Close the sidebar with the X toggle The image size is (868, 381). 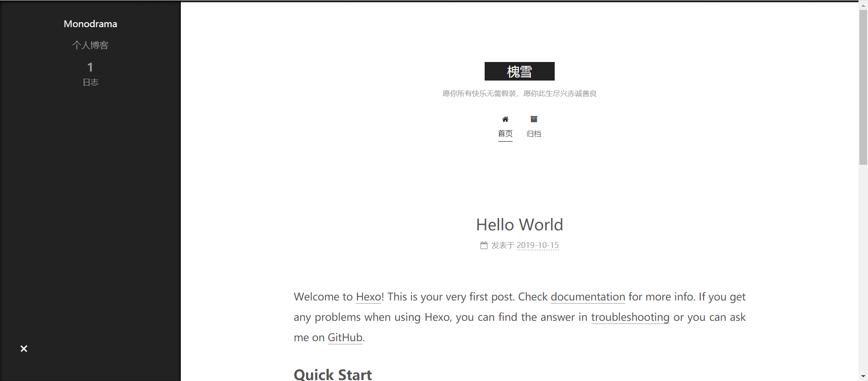pos(24,348)
